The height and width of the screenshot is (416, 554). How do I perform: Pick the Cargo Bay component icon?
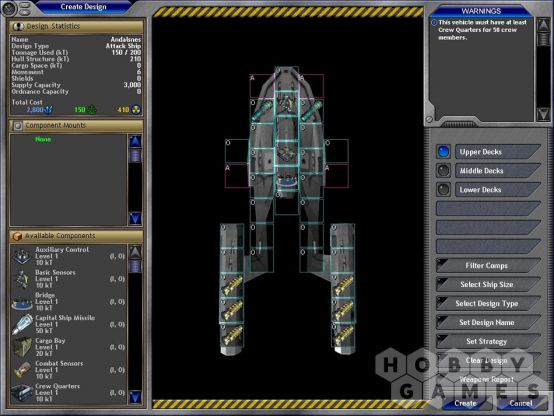(x=22, y=347)
